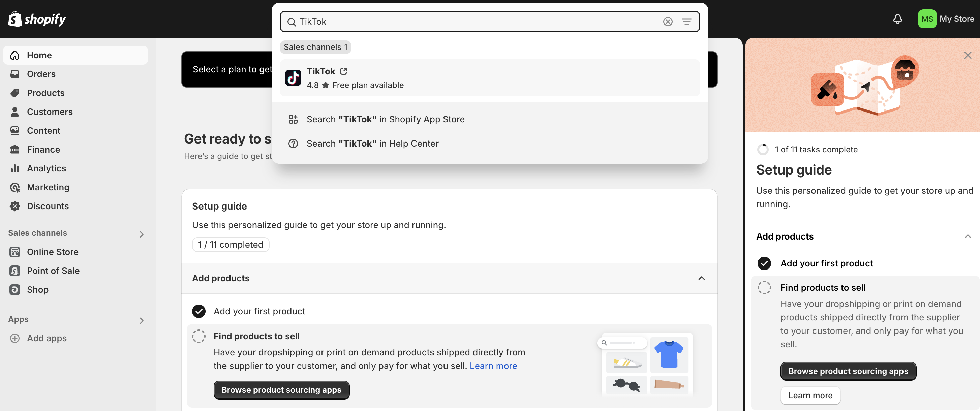Open the My Store account menu
The height and width of the screenshot is (411, 980).
pos(946,19)
